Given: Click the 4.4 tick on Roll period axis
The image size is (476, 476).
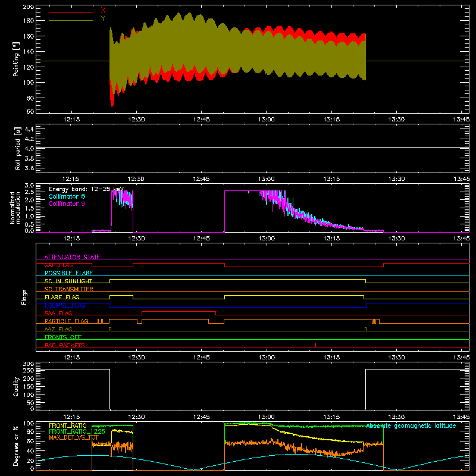Looking at the screenshot, I should coord(29,129).
